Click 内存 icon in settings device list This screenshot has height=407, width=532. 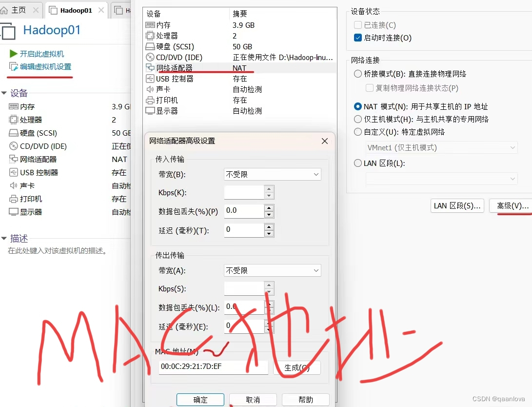click(150, 25)
